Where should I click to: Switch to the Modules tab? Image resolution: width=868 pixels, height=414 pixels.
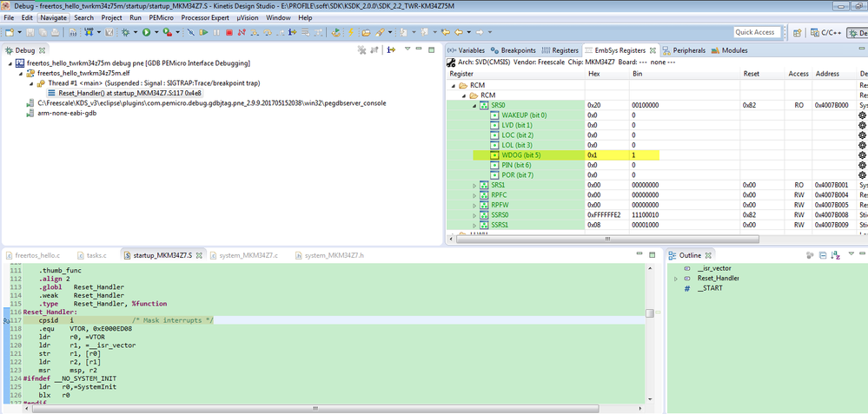pyautogui.click(x=729, y=50)
